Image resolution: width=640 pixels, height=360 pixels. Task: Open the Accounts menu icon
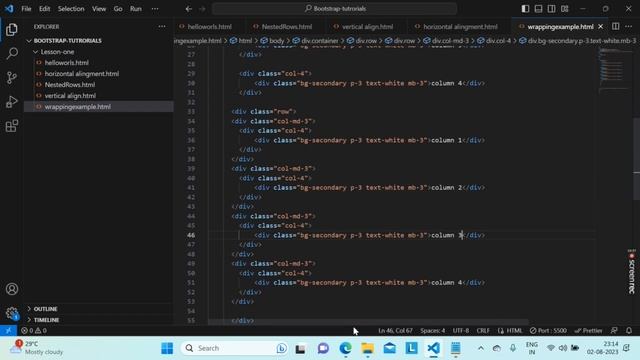[x=12, y=289]
